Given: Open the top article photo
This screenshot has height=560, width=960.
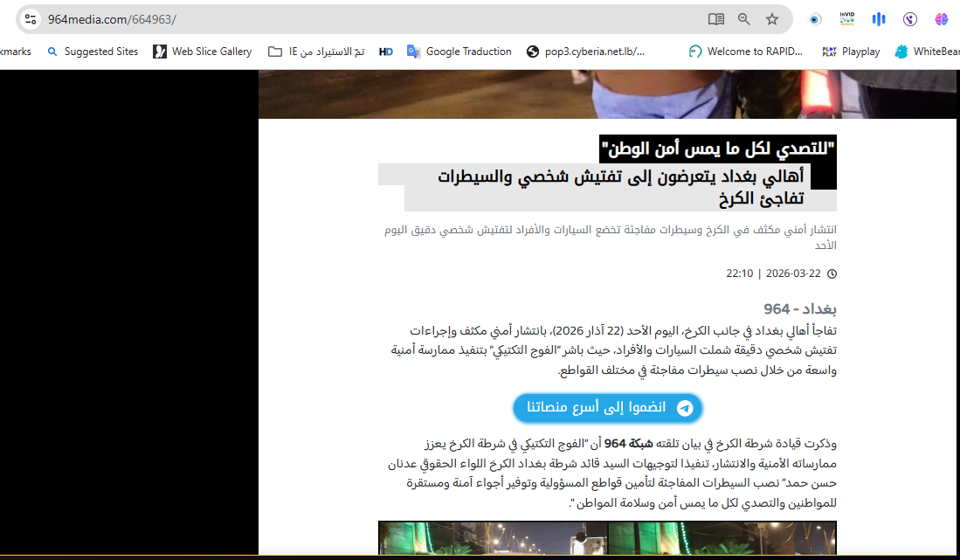Looking at the screenshot, I should pos(607,93).
